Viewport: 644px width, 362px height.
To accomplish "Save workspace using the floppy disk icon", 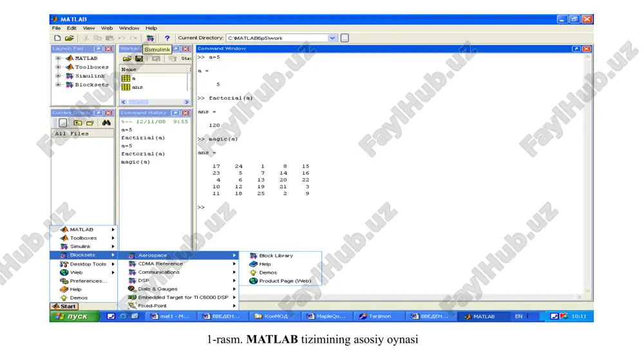I will point(139,59).
